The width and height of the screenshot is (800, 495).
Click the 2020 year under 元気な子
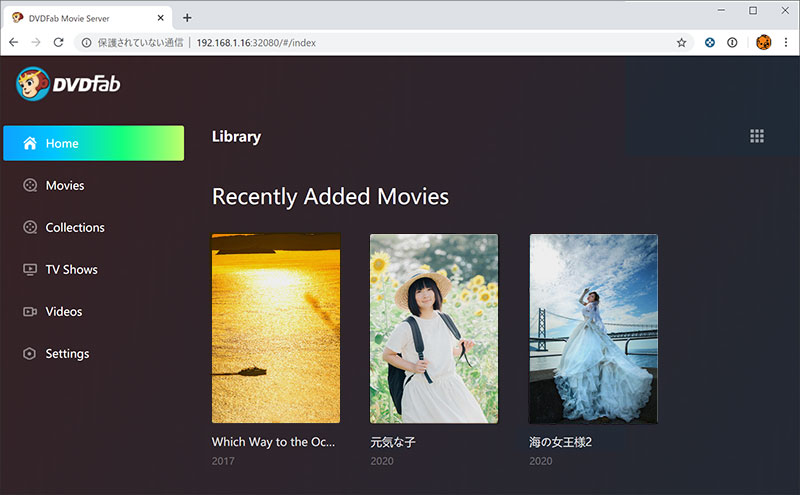click(382, 461)
